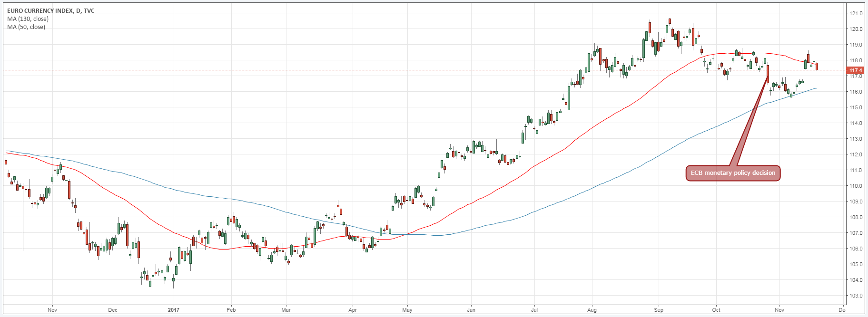Click the red 117.4 current price tag
Viewport: 868px width, 317px height.
click(x=856, y=70)
